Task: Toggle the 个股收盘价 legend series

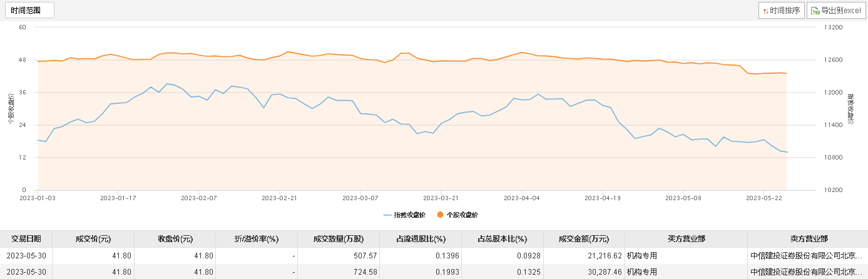Action: click(x=461, y=215)
